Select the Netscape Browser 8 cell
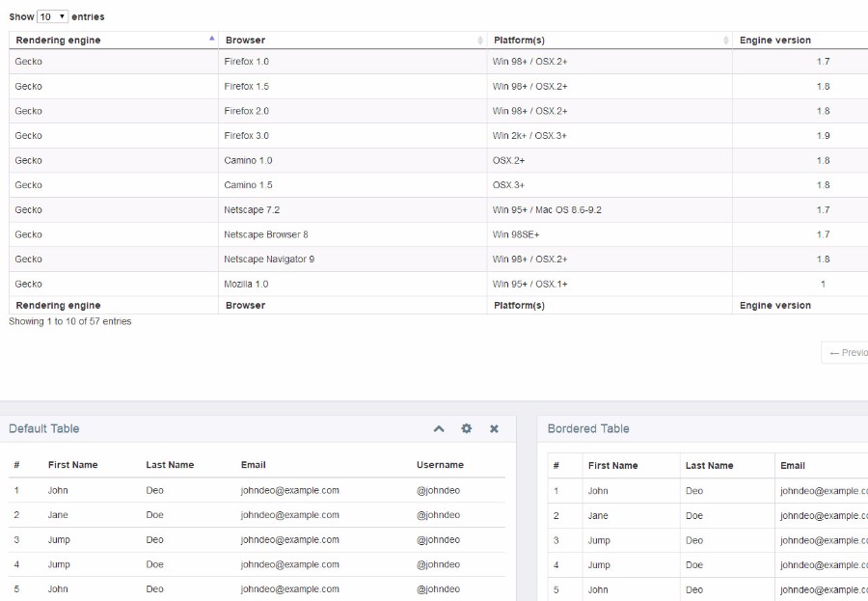 coord(353,234)
